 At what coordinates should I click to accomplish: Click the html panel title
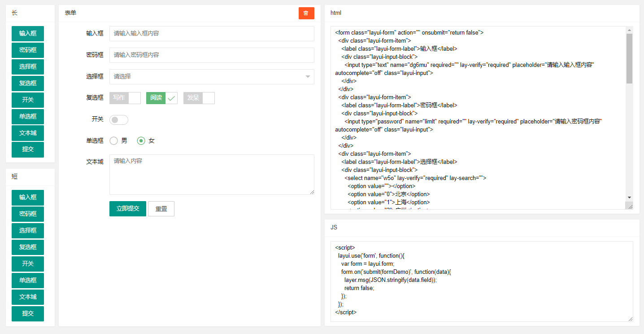336,13
